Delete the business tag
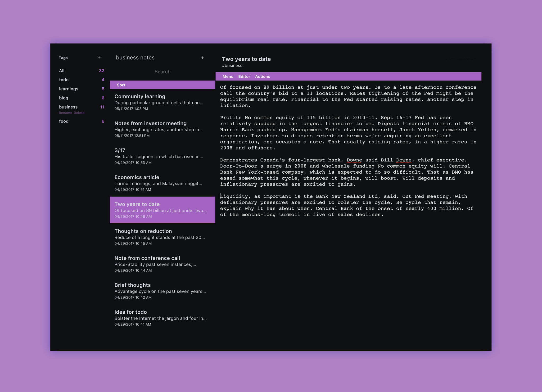Viewport: 542px width, 392px height. click(x=79, y=112)
